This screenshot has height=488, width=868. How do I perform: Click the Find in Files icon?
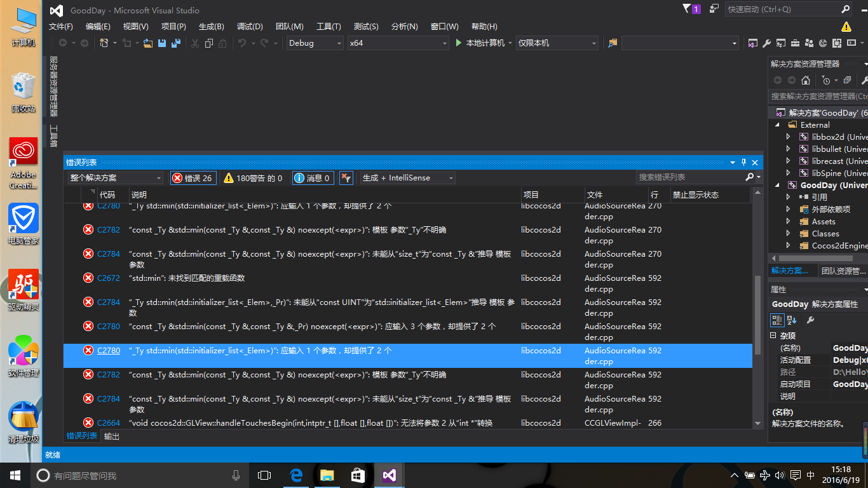[613, 43]
